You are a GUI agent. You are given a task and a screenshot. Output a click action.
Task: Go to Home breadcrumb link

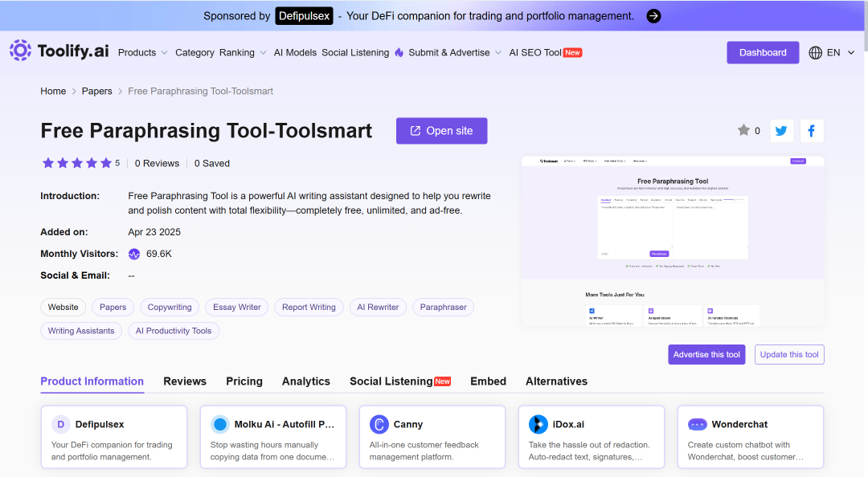pos(53,92)
